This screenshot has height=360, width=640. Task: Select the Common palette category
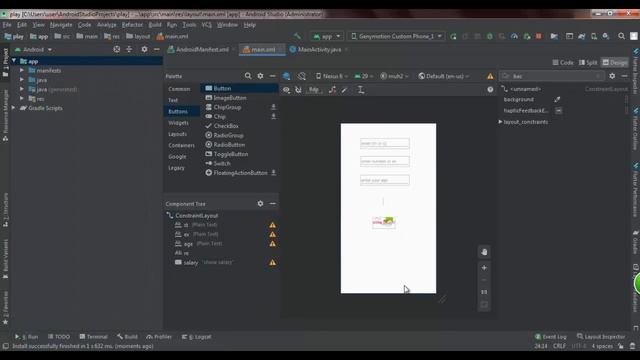pyautogui.click(x=179, y=89)
